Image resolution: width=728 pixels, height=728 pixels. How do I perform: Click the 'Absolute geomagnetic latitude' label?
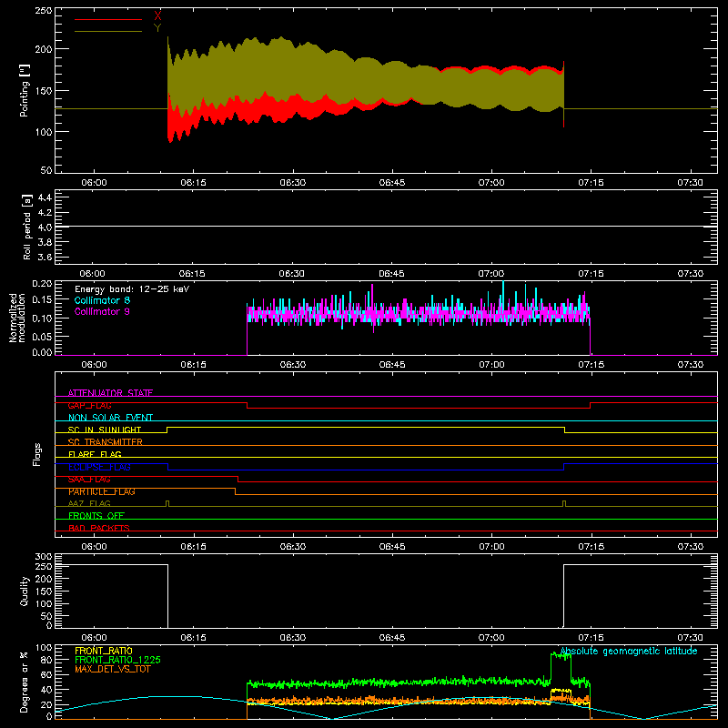click(629, 652)
